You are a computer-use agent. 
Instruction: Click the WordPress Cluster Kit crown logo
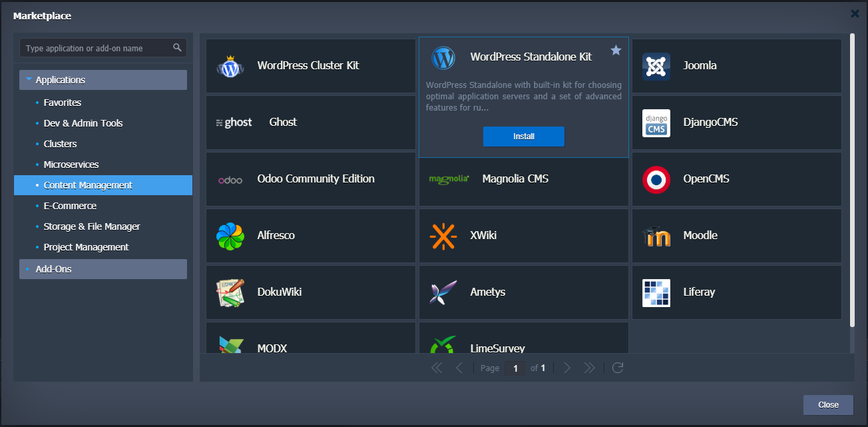point(230,66)
